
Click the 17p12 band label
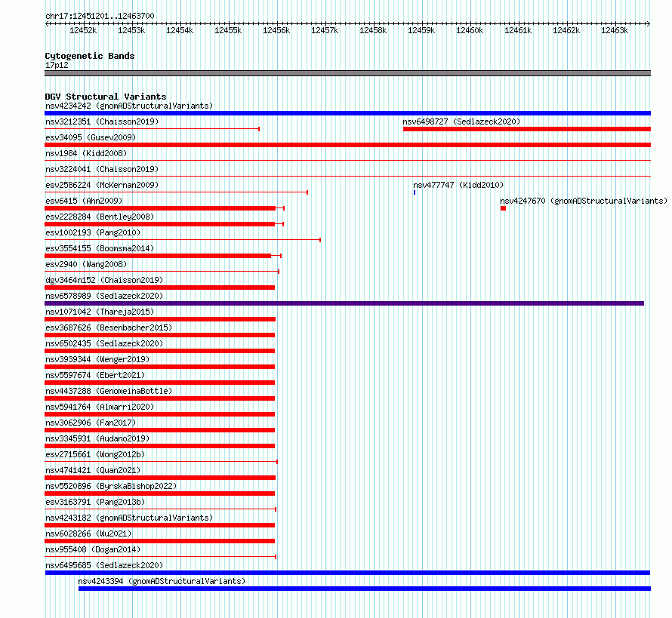coord(57,65)
